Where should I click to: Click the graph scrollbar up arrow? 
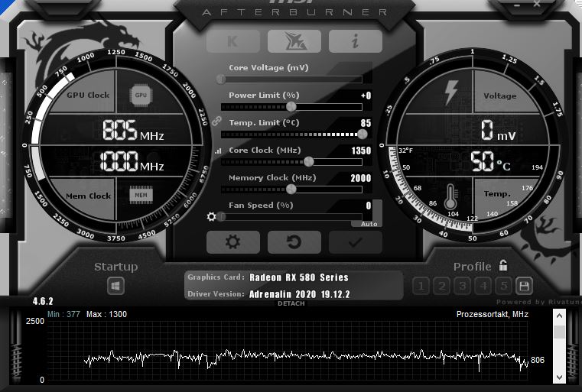pyautogui.click(x=559, y=316)
